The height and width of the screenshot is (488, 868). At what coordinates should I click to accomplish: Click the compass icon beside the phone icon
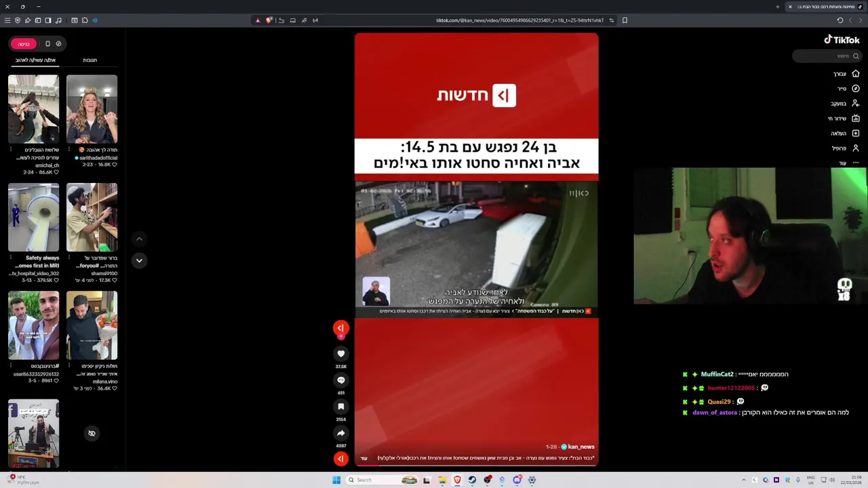(59, 44)
